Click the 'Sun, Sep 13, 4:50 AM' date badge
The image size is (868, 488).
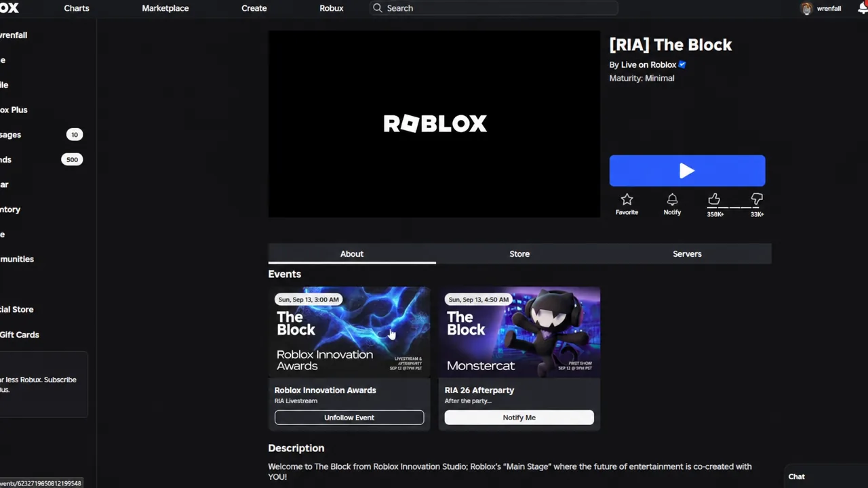tap(479, 300)
